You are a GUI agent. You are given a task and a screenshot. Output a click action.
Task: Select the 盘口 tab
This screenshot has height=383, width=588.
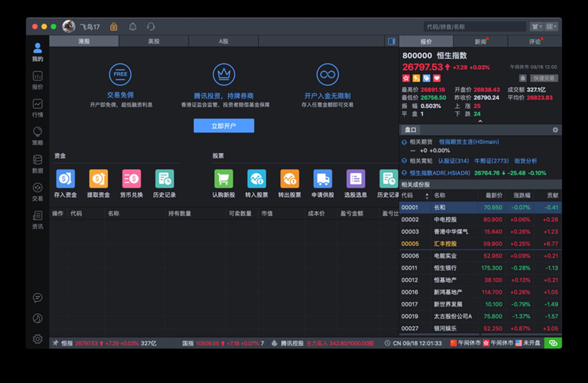tap(410, 130)
